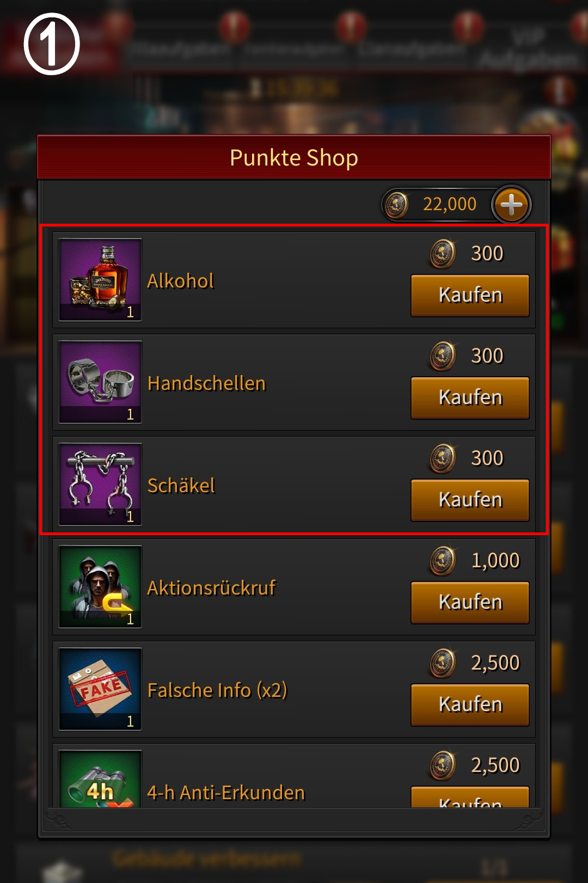Add points with the plus icon

pyautogui.click(x=511, y=205)
